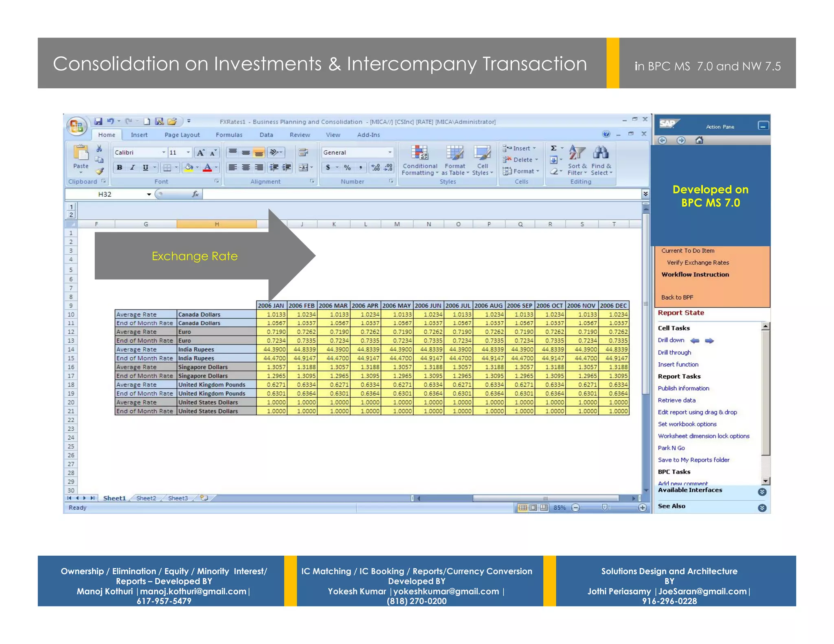
Task: Open the Insert ribbon tab
Action: 139,135
